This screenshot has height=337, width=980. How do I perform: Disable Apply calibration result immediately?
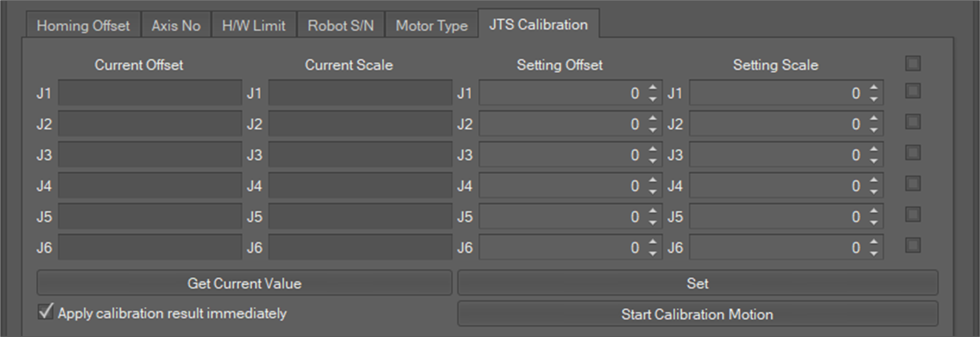45,312
